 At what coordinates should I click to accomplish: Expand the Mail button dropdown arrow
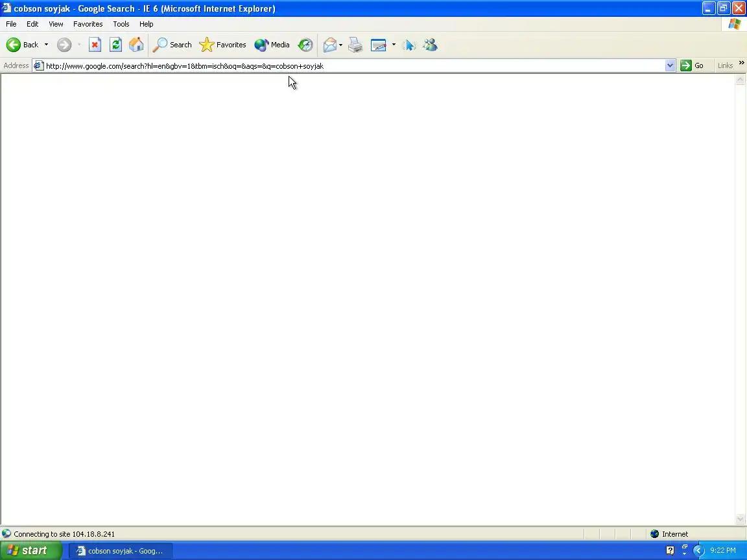[x=340, y=45]
